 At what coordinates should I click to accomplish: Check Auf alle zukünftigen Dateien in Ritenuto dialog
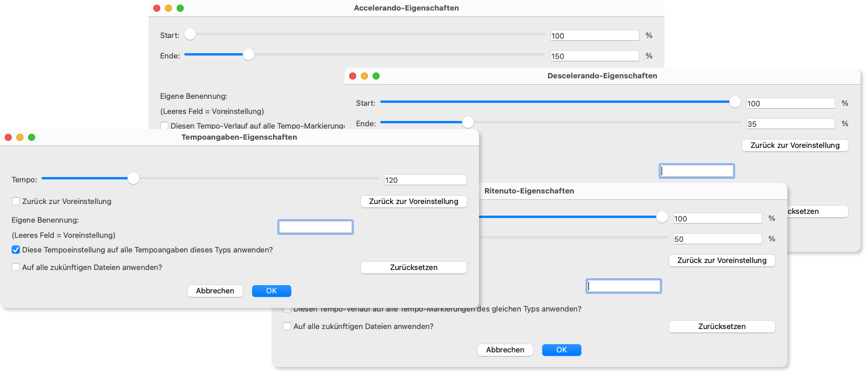pos(287,327)
